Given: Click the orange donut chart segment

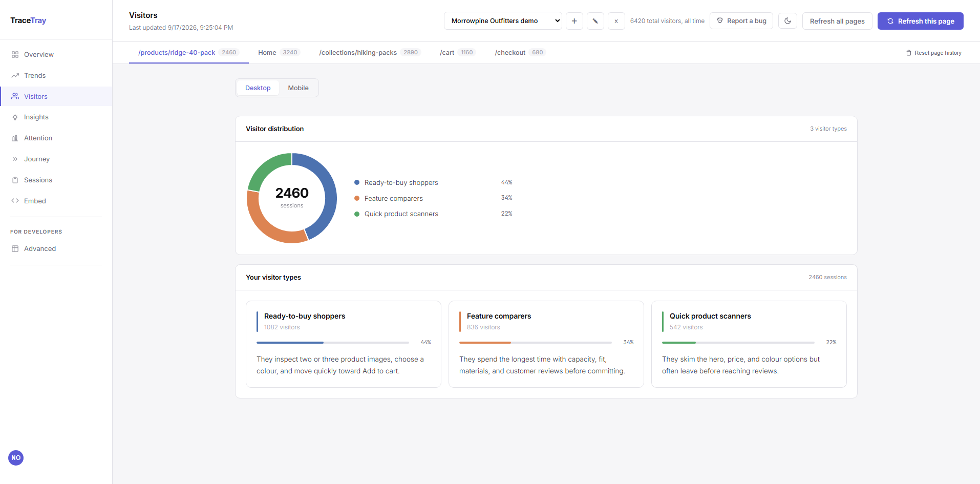Looking at the screenshot, I should pyautogui.click(x=268, y=228).
